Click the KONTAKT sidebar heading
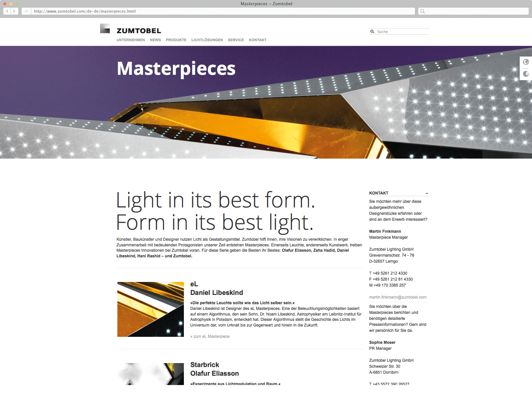 379,193
